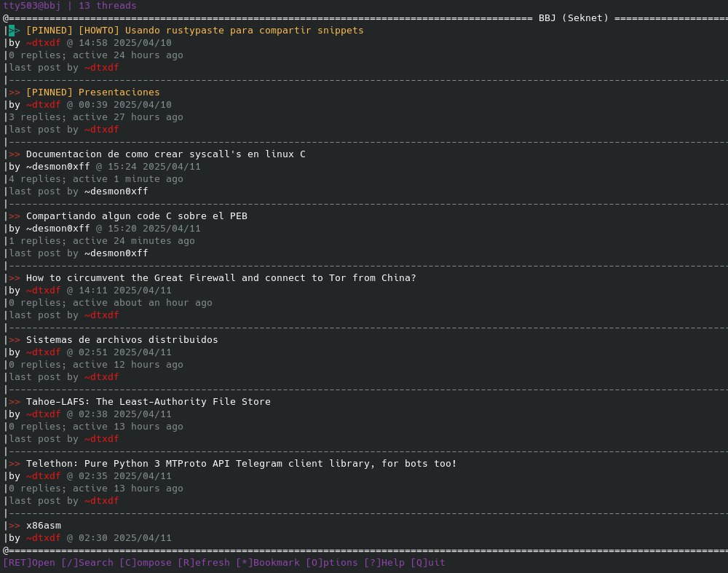Open Sistemas de archivos distribuidos thread
This screenshot has height=573, width=728.
click(x=122, y=339)
